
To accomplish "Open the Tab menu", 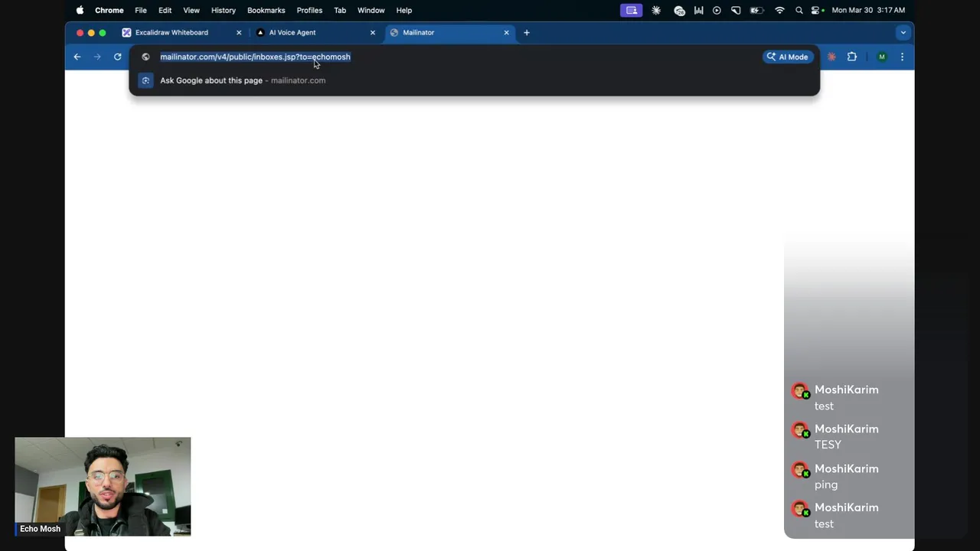I will point(340,10).
